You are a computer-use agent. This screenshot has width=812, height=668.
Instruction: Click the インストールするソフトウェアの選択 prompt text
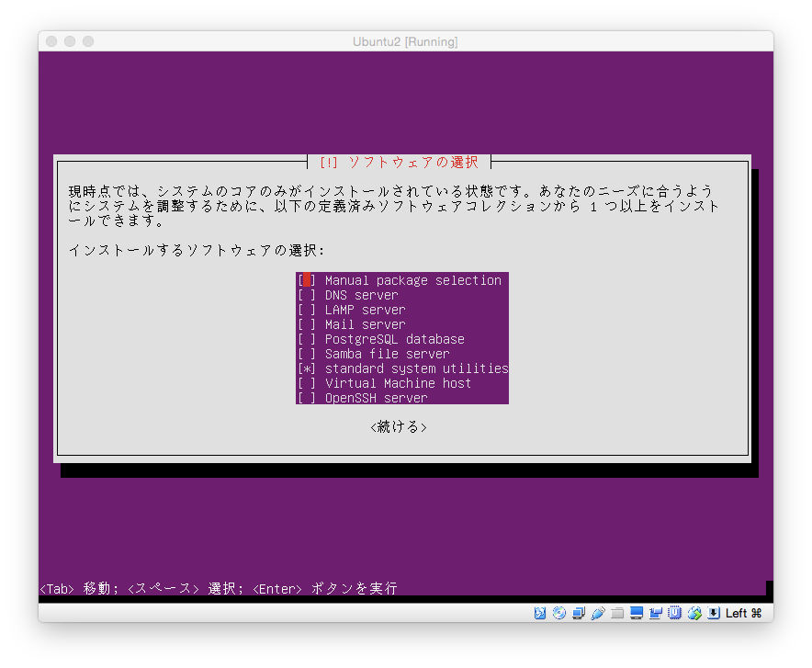tap(197, 251)
